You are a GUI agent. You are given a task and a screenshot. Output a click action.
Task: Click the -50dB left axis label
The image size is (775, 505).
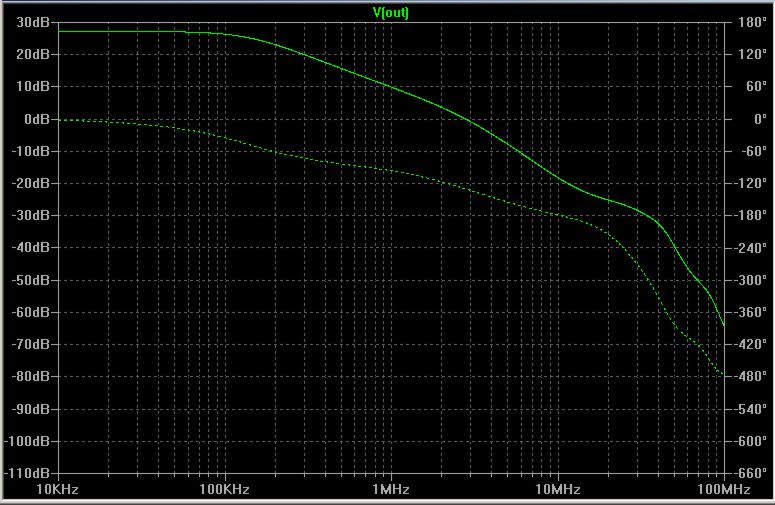[31, 280]
